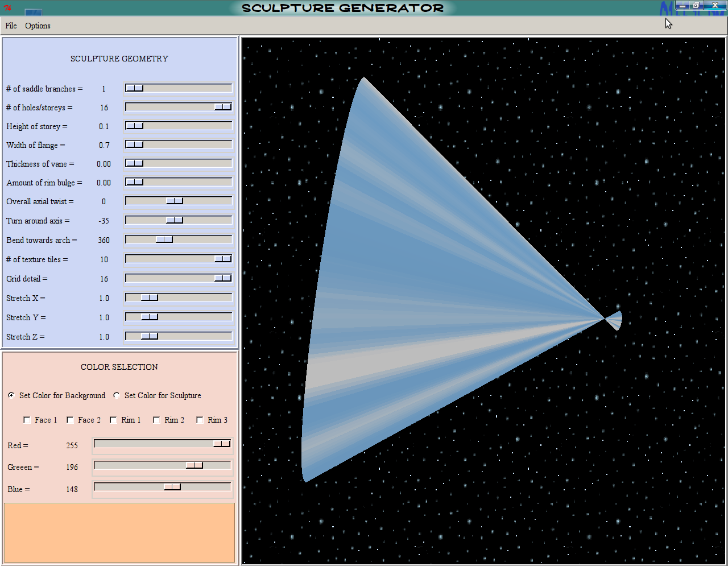Click the Thickness of vane slider
Viewport: 728px width, 566px height.
tap(179, 163)
